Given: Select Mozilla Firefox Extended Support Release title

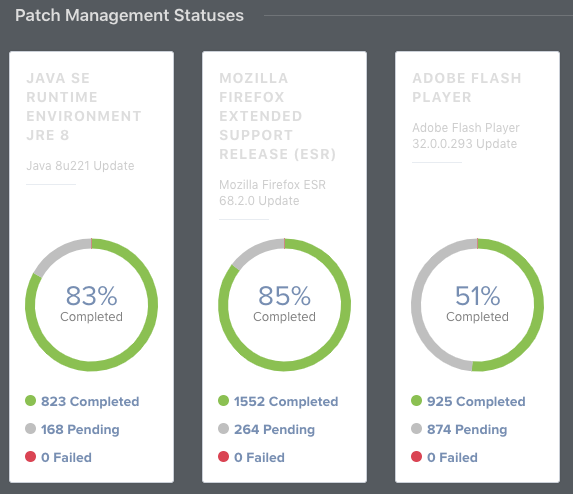Looking at the screenshot, I should tap(277, 116).
